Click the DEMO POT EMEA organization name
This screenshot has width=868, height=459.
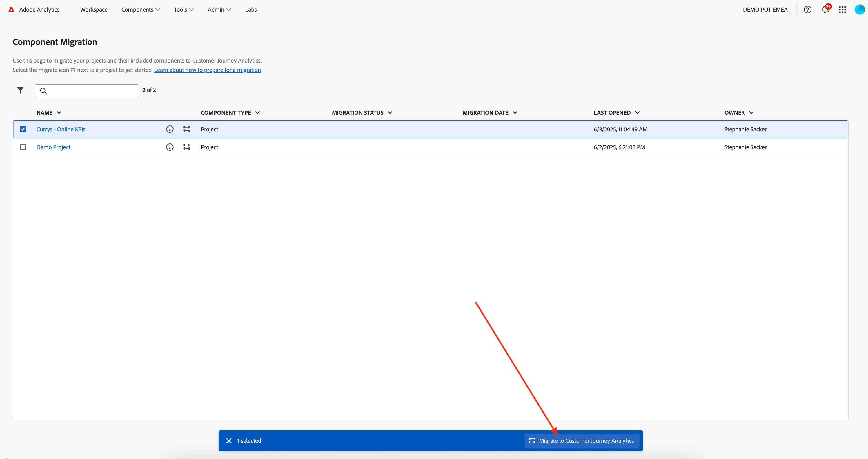pyautogui.click(x=765, y=10)
